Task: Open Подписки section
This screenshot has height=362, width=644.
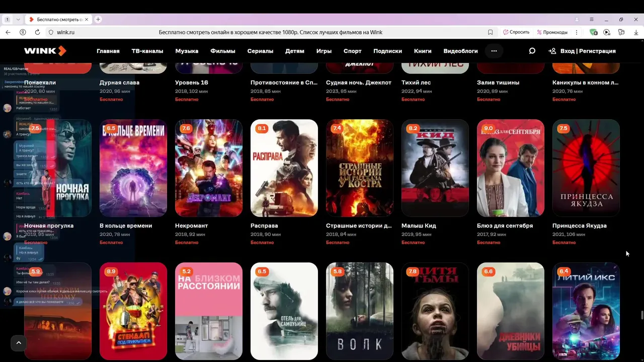Action: pyautogui.click(x=387, y=51)
